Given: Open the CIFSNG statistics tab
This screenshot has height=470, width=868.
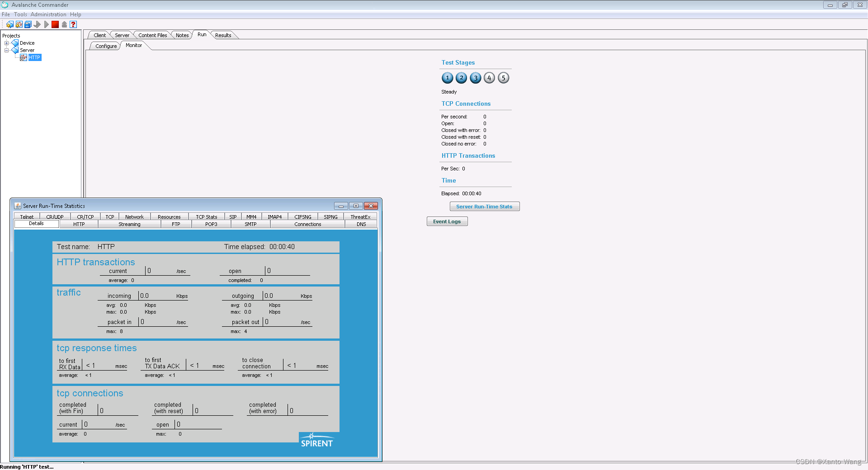Looking at the screenshot, I should point(302,217).
